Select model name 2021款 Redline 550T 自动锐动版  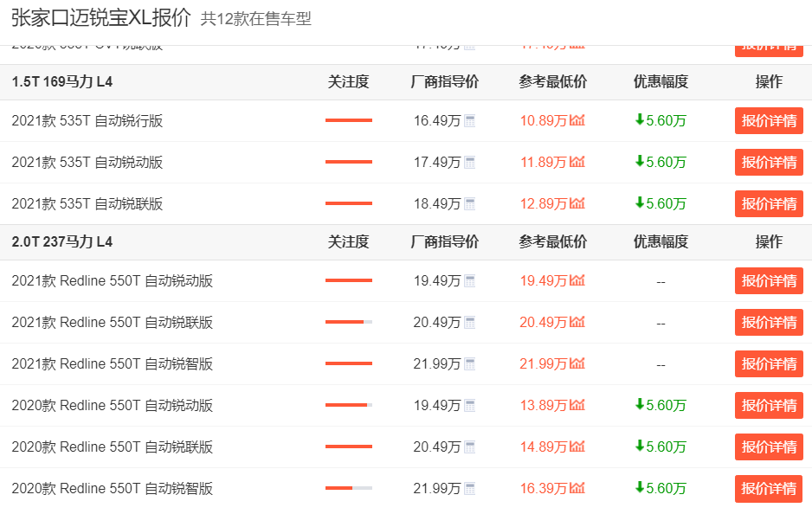112,280
